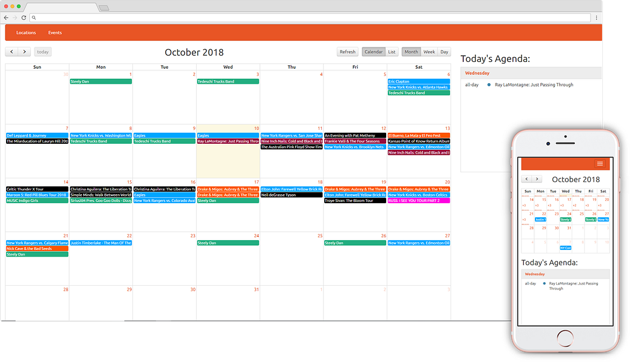Open MUSIC Indigo Girls event
The image size is (632, 364).
(x=37, y=200)
